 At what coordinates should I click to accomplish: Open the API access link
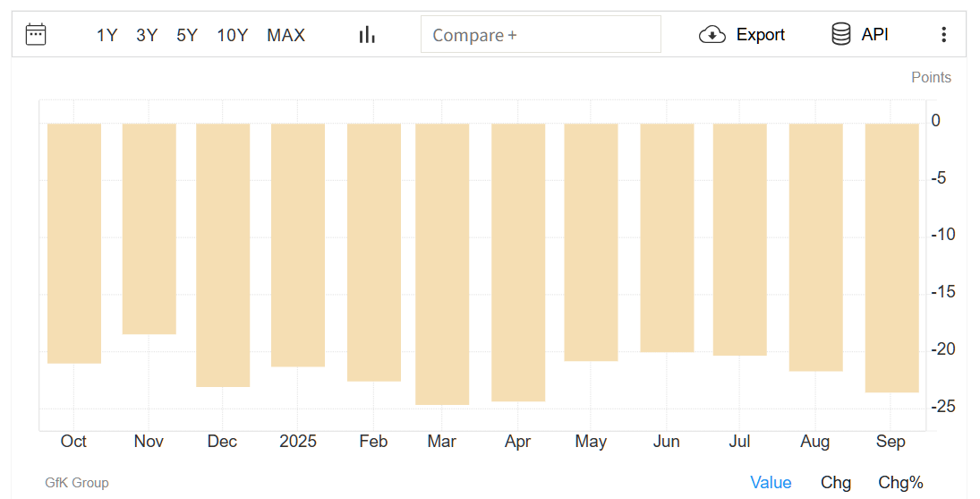[874, 34]
